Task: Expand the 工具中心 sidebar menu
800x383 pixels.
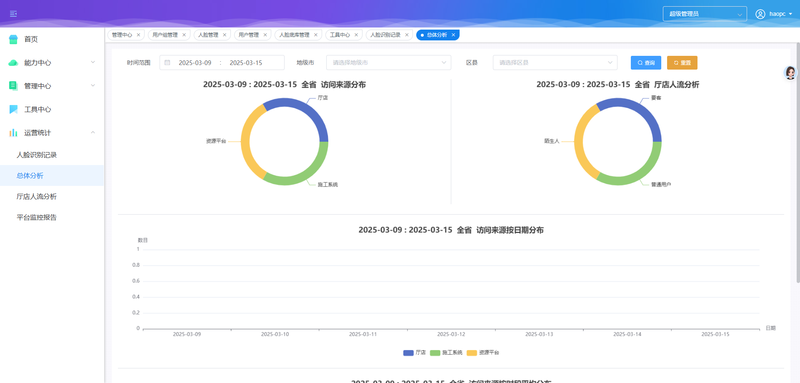Action: pyautogui.click(x=52, y=109)
